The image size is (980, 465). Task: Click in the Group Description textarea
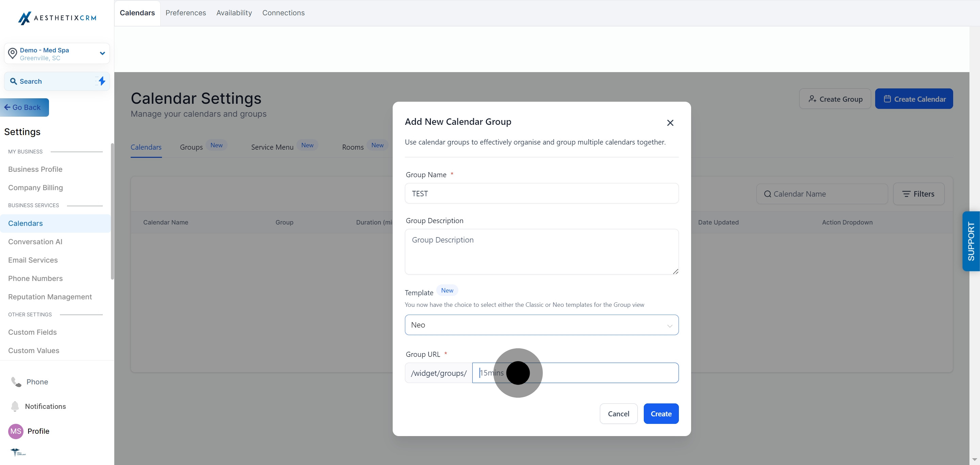[x=541, y=251]
